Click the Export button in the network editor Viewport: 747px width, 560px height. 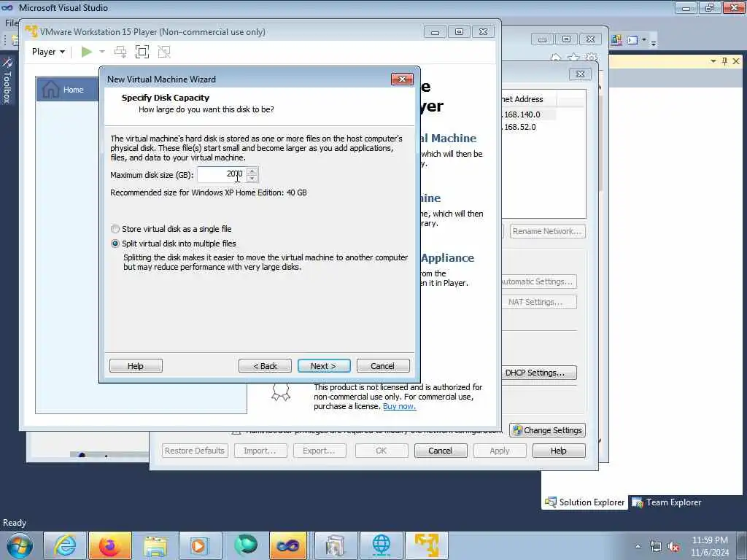pyautogui.click(x=320, y=451)
